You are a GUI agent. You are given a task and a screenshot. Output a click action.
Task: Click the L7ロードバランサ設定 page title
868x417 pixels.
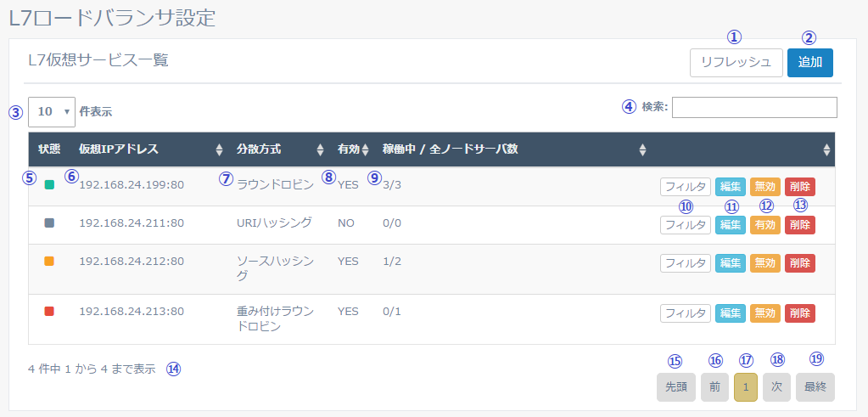tap(112, 18)
